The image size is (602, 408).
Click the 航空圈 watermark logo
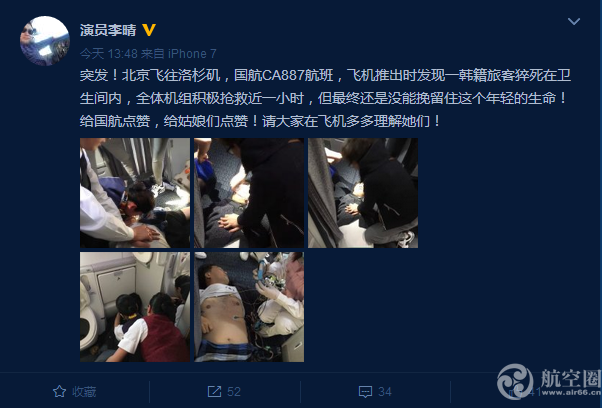pyautogui.click(x=549, y=382)
